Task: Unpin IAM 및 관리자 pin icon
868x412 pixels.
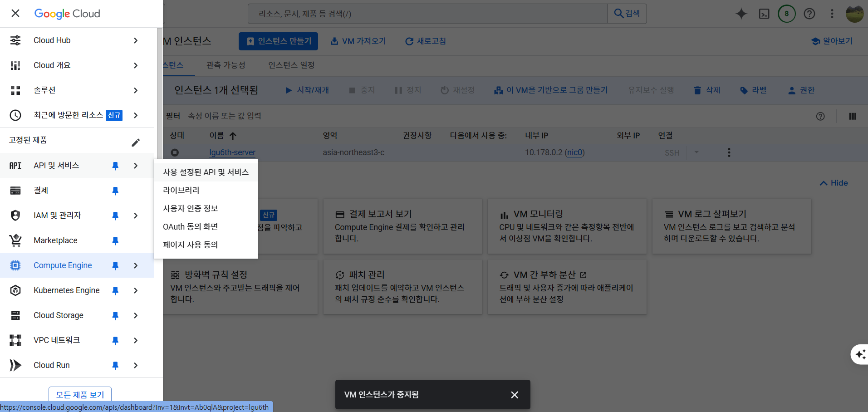Action: click(115, 216)
